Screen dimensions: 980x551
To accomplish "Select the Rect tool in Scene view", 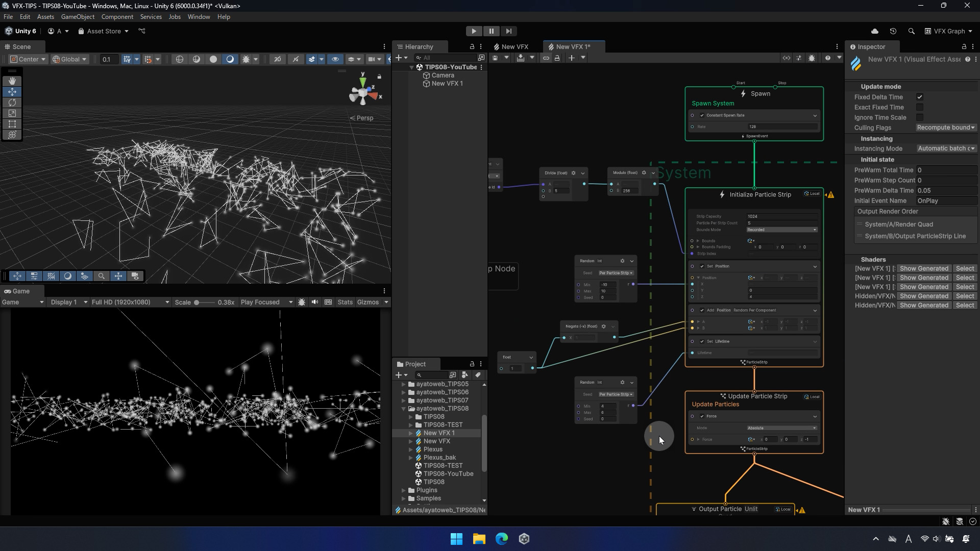I will tap(12, 124).
